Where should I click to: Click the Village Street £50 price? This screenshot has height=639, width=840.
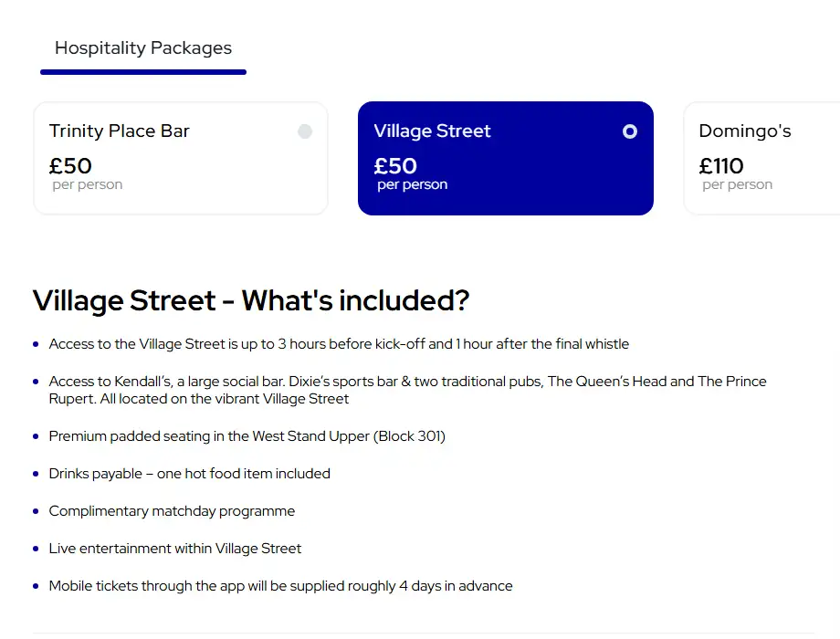[x=395, y=166]
